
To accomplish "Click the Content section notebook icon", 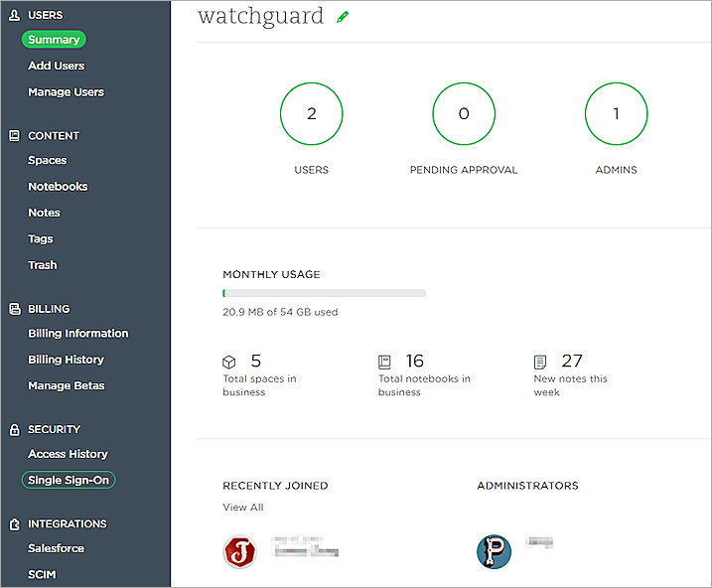I will click(x=15, y=136).
